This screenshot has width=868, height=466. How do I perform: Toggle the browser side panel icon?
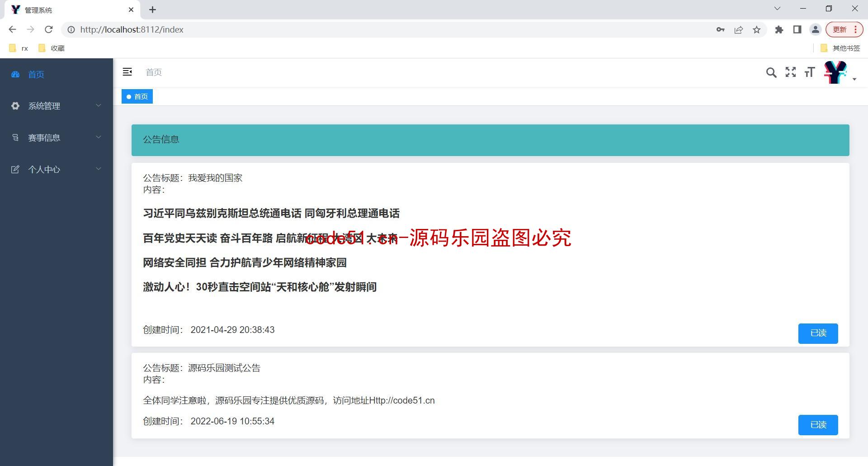pyautogui.click(x=797, y=29)
